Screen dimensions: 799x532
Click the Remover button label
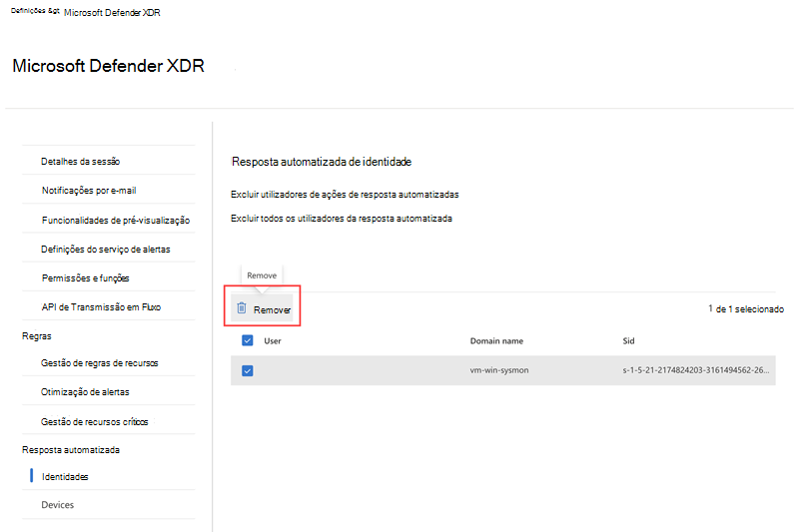272,309
